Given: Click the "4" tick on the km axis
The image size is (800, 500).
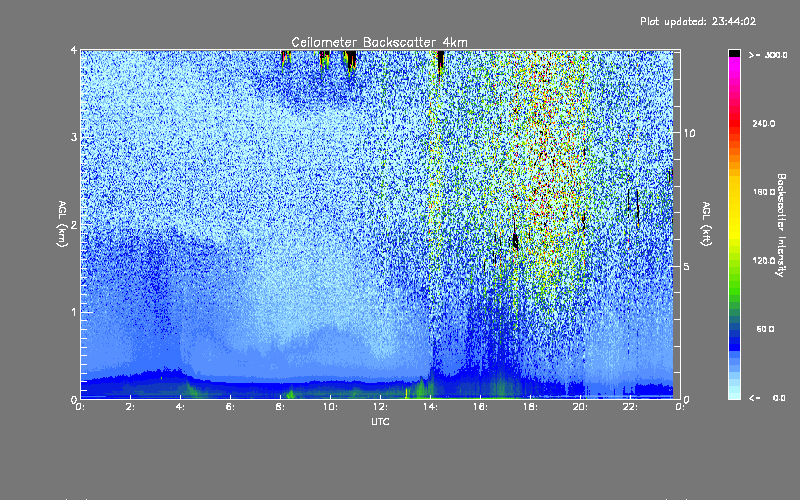Looking at the screenshot, I should tap(74, 51).
